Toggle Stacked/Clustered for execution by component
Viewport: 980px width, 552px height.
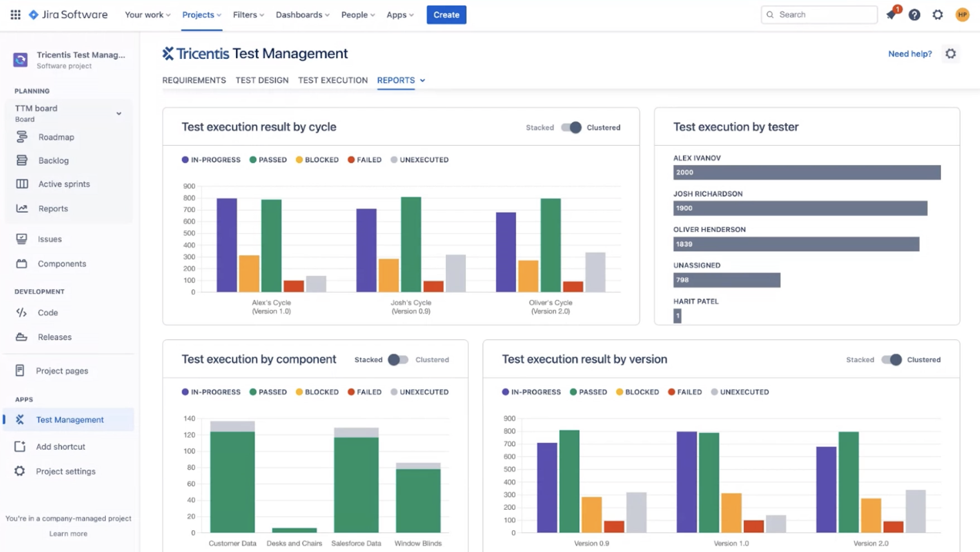[398, 359]
